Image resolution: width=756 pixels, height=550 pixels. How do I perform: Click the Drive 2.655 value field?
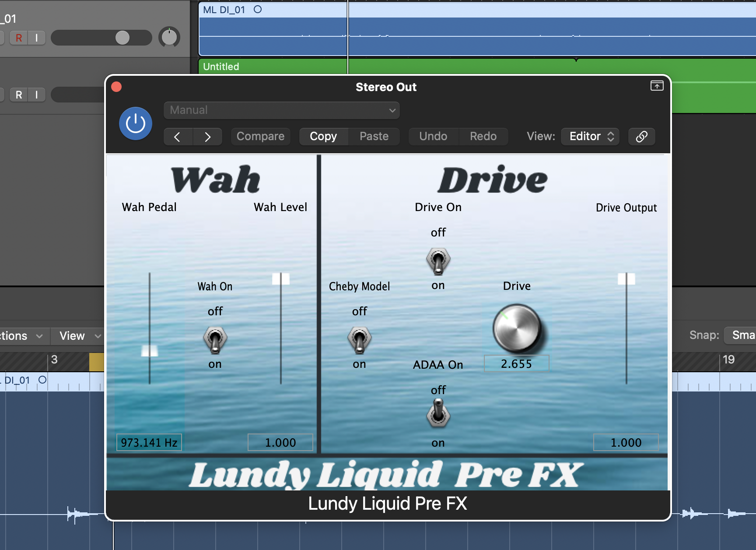pos(516,364)
